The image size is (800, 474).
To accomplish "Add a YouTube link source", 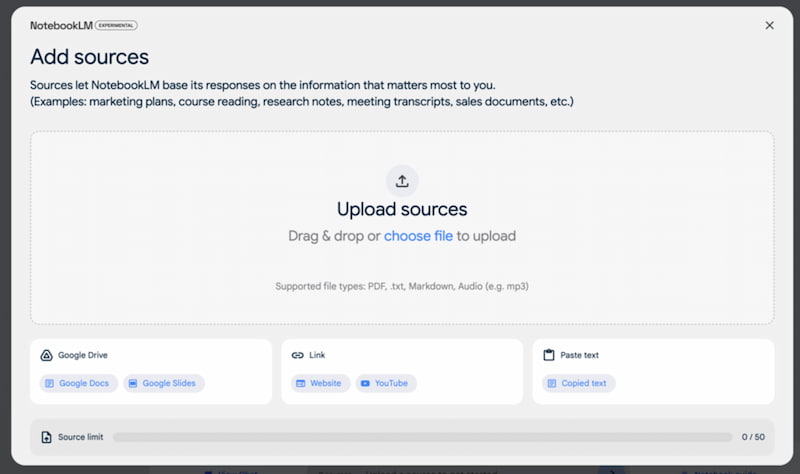I will 386,383.
